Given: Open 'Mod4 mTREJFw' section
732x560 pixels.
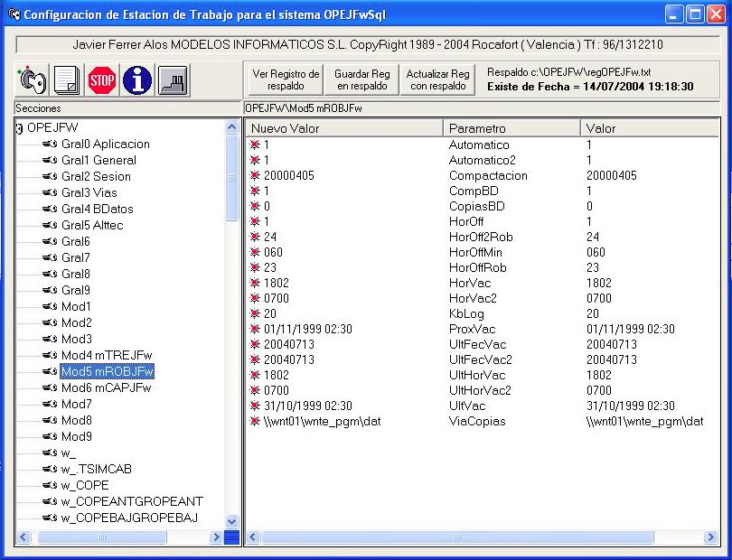Looking at the screenshot, I should 107,355.
